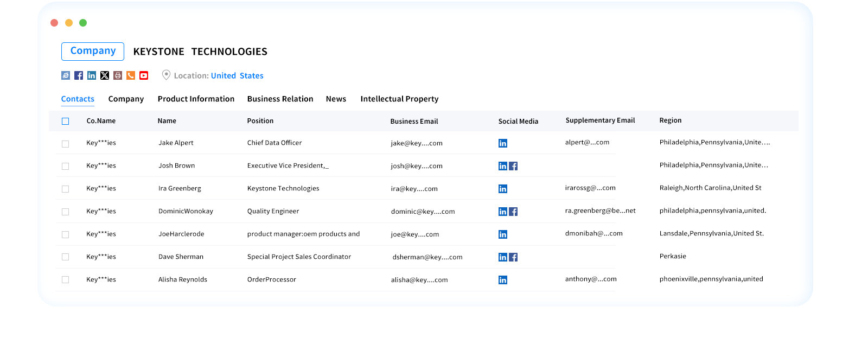Click supplementary email dmonibah@...com

(593, 234)
